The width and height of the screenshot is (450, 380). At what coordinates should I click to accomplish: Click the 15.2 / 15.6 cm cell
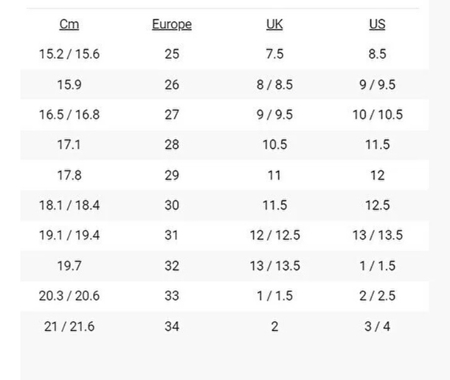[x=69, y=54]
